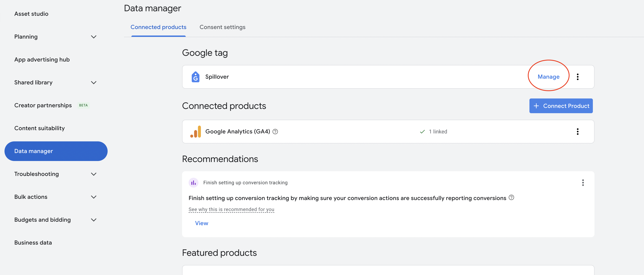Expand the Troubleshooting section

pos(93,174)
